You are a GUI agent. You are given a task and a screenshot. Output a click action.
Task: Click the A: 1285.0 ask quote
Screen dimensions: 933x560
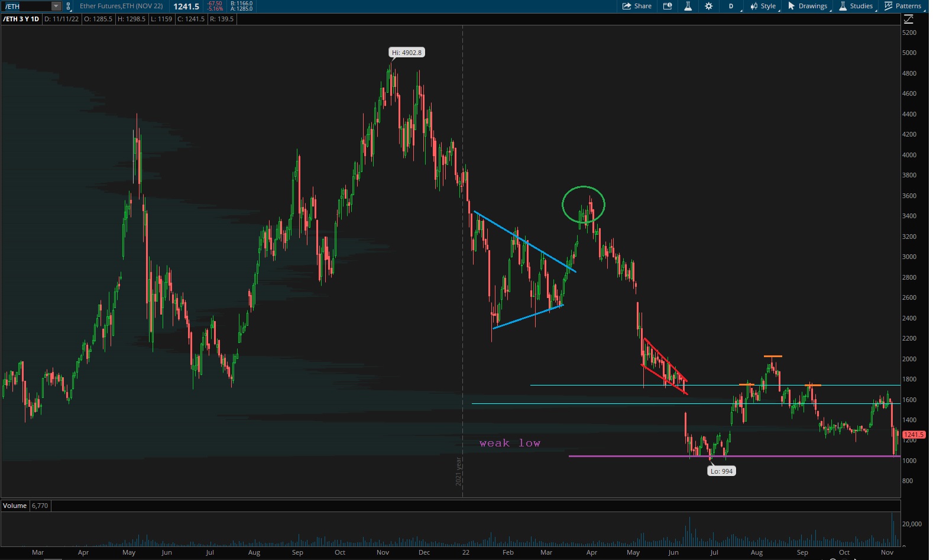click(x=241, y=9)
